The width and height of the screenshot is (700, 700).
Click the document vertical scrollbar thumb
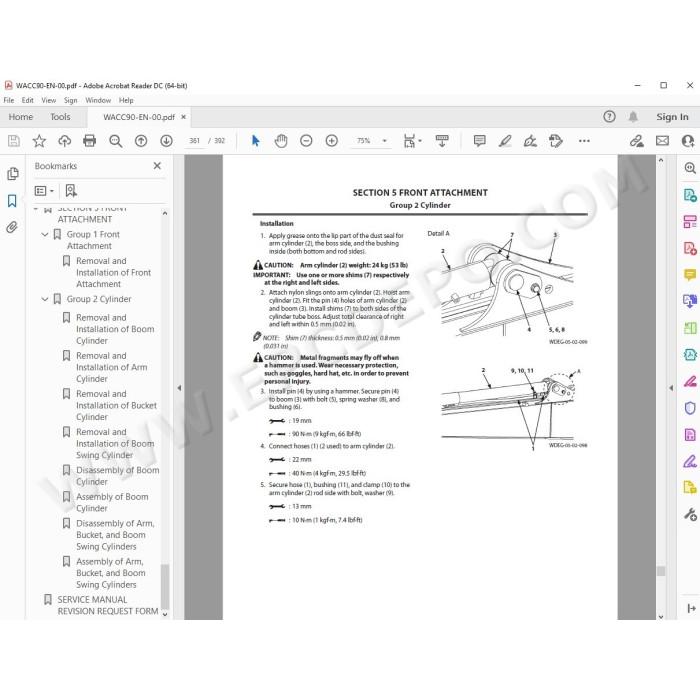661,571
